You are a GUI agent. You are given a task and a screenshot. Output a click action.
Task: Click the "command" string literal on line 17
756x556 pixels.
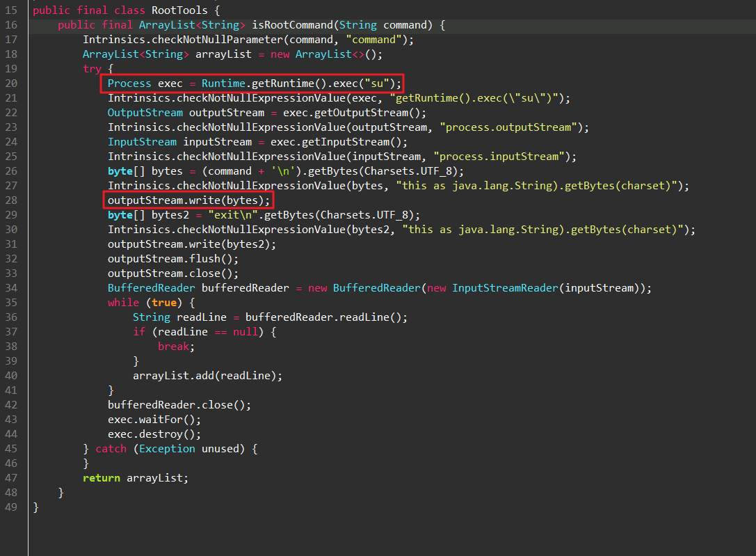tap(373, 40)
